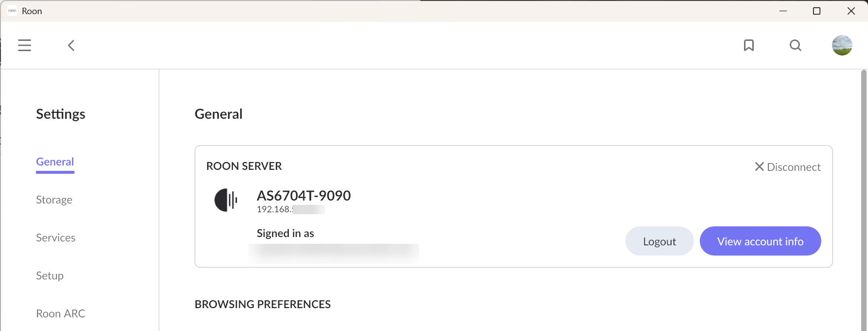The height and width of the screenshot is (331, 868).
Task: Select the General settings tab
Action: 55,162
